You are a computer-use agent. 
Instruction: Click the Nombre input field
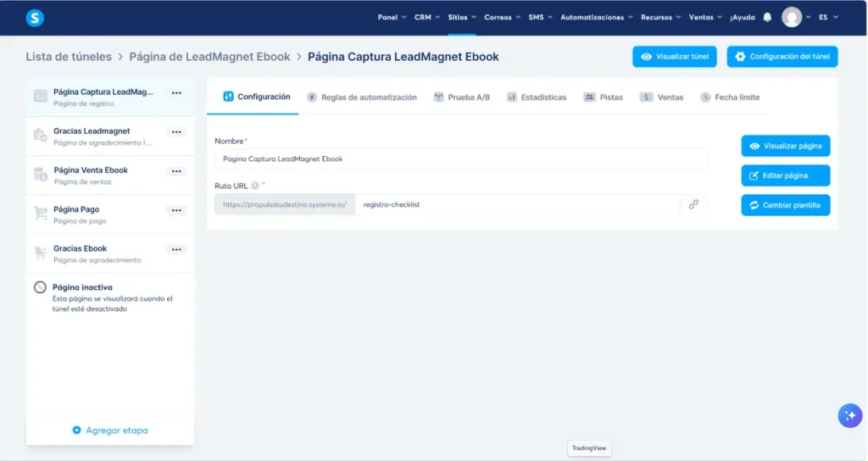coord(460,158)
